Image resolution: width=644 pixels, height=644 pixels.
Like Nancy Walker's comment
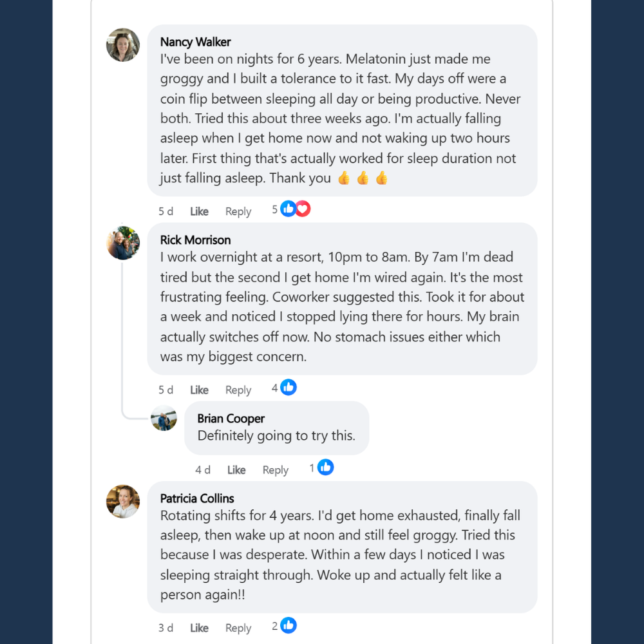(x=199, y=211)
